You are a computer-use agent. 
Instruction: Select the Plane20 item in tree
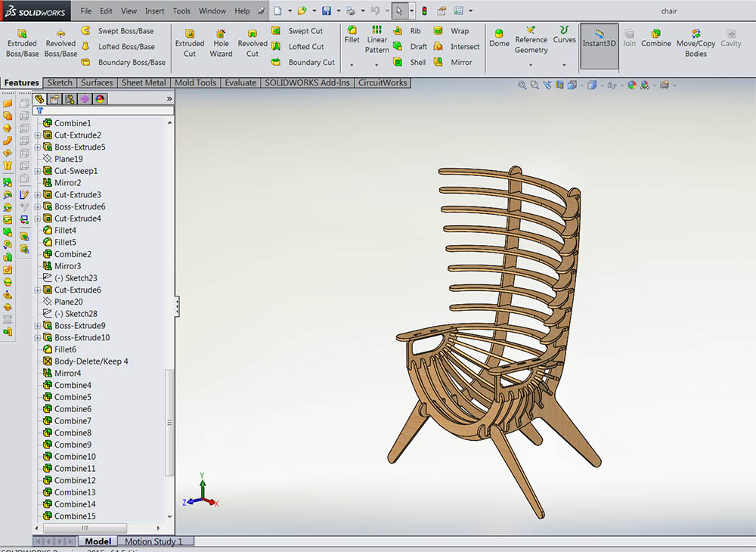tap(63, 302)
